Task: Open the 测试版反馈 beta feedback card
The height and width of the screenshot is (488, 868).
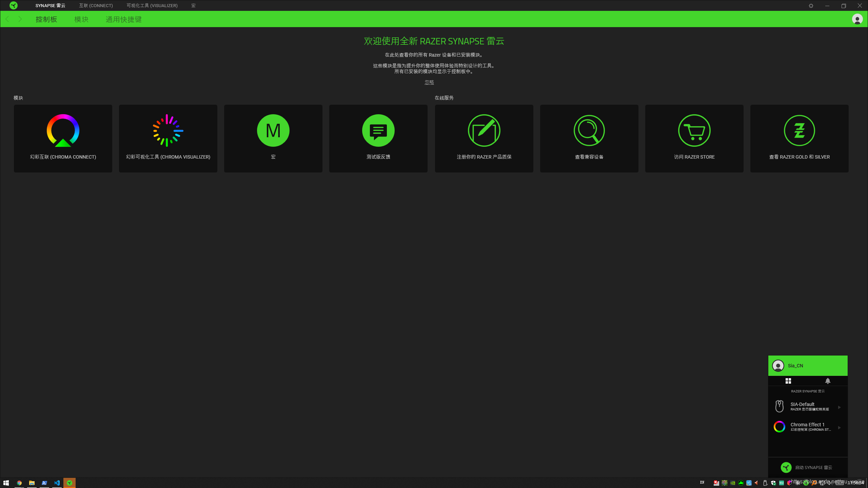Action: tap(378, 138)
